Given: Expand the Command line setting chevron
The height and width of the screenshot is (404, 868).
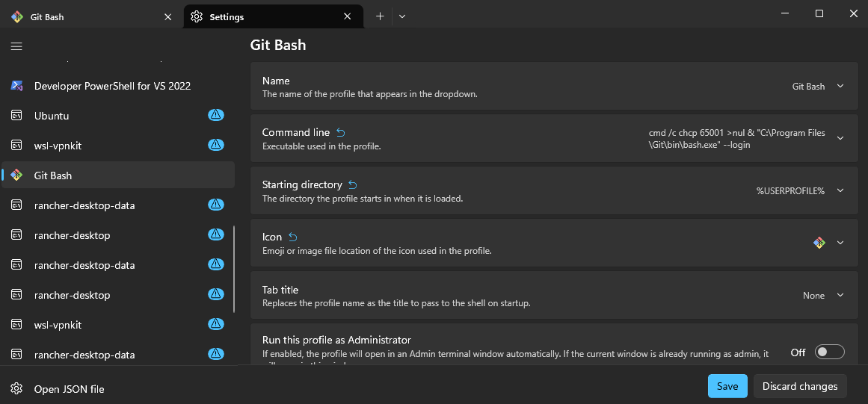Looking at the screenshot, I should point(840,137).
